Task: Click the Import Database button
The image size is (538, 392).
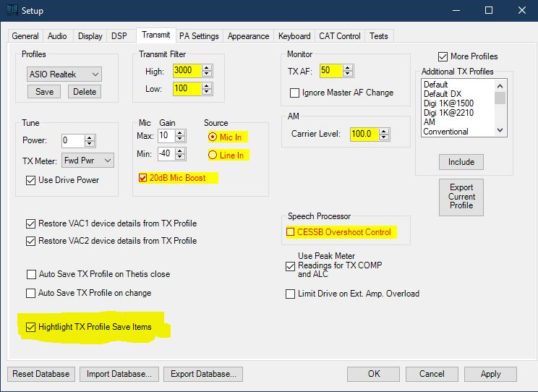Action: tap(119, 374)
